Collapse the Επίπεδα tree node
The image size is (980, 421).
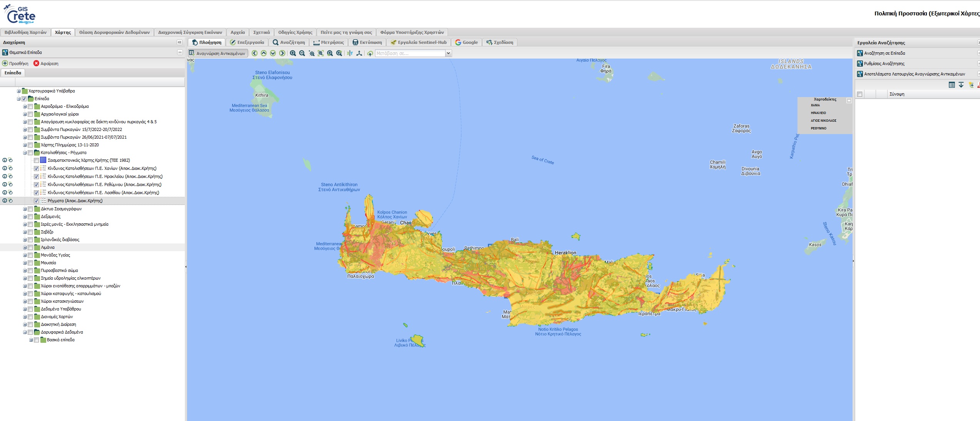18,99
